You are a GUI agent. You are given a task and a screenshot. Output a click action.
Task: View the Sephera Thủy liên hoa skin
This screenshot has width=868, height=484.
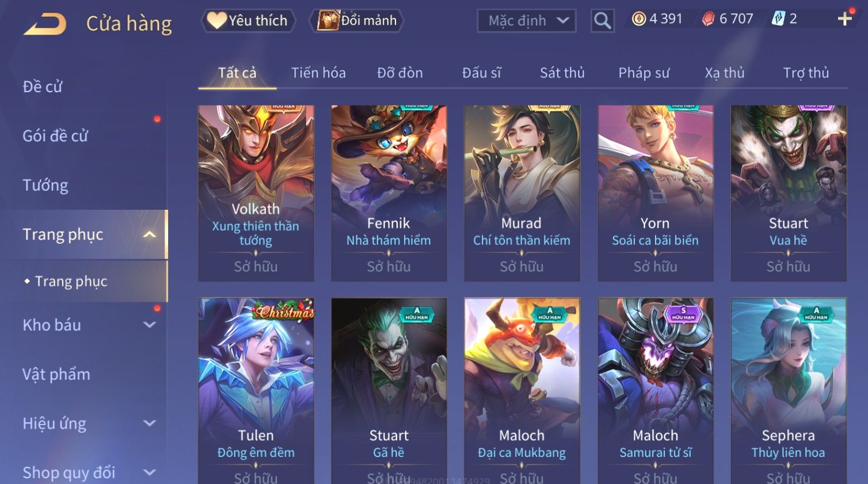tap(789, 391)
